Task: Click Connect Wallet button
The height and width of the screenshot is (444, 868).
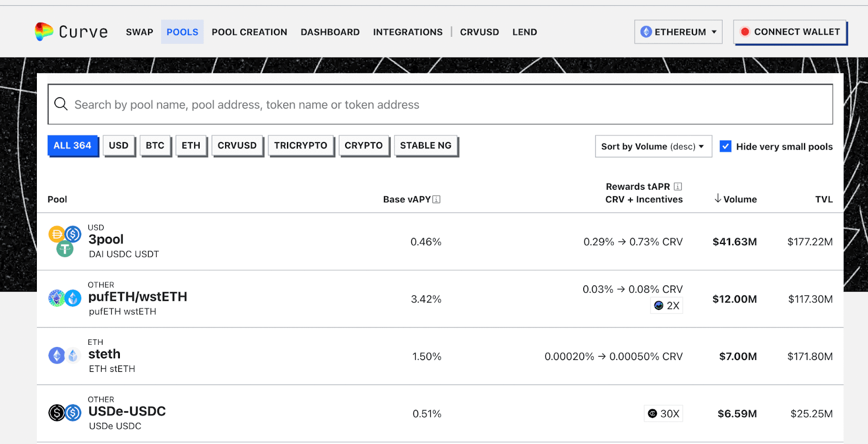Action: click(790, 32)
